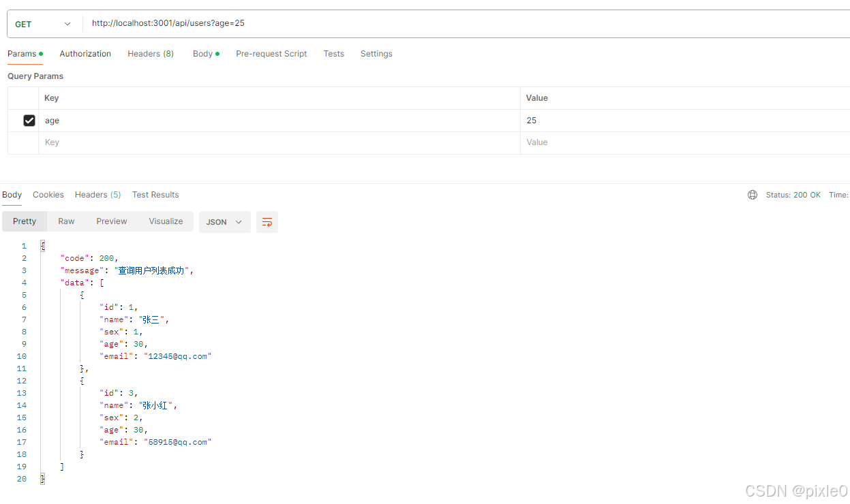The width and height of the screenshot is (850, 504).
Task: Open the Settings tab
Action: coord(376,54)
